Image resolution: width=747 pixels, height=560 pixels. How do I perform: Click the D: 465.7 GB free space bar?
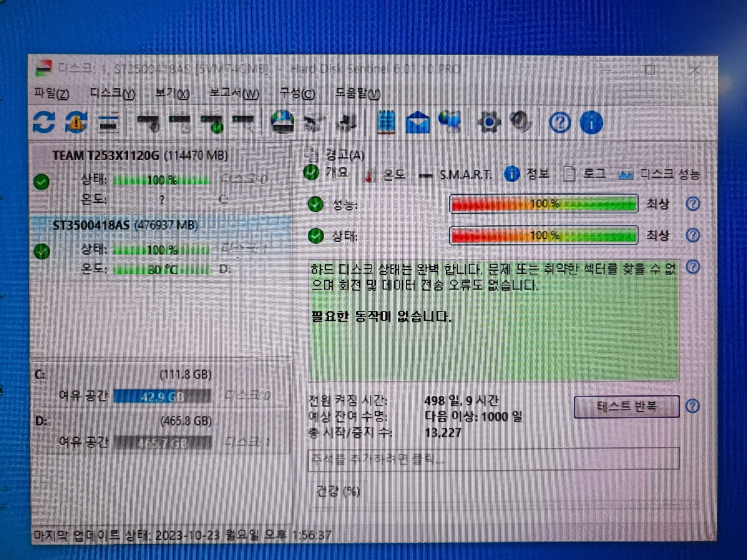click(x=163, y=443)
